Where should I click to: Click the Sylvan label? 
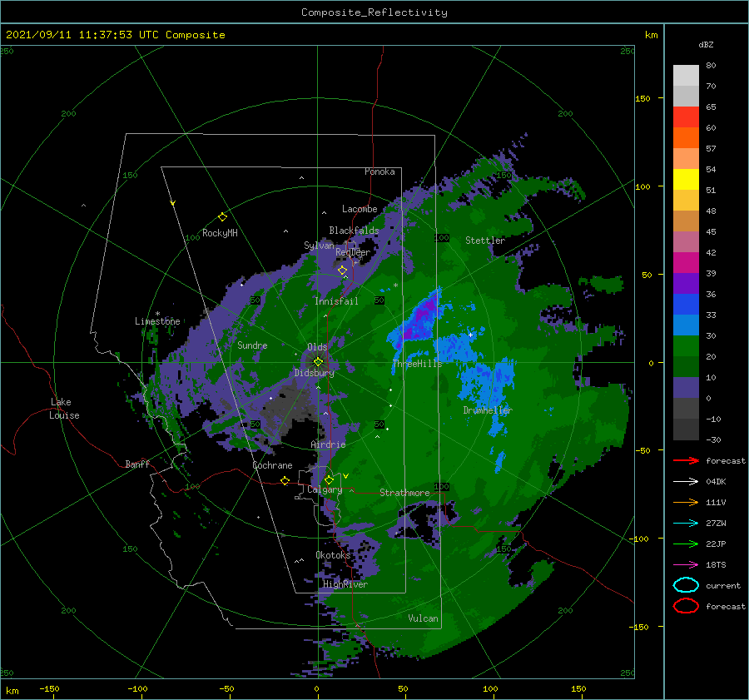tap(319, 246)
